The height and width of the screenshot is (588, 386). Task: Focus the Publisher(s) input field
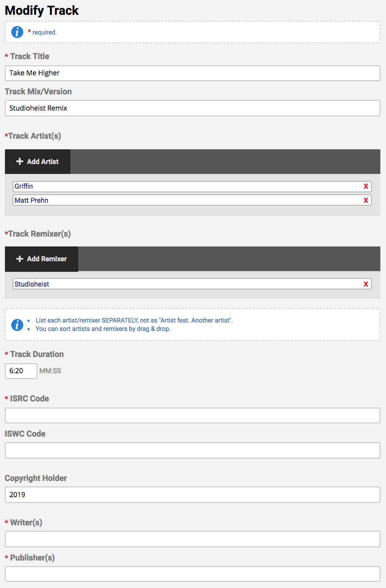192,574
